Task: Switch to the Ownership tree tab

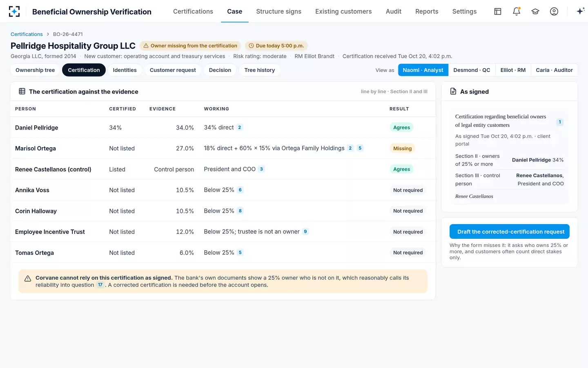Action: click(35, 70)
